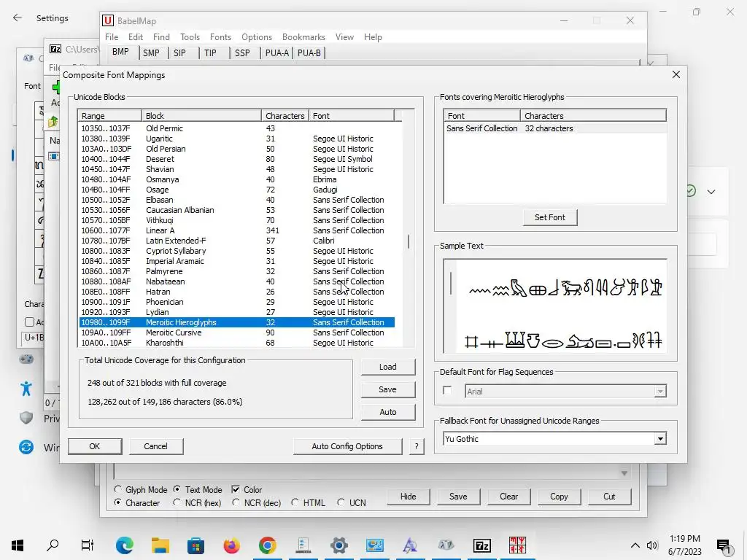This screenshot has width=747, height=560.
Task: Open the font app taskbar icon with letter A
Action: [x=410, y=545]
